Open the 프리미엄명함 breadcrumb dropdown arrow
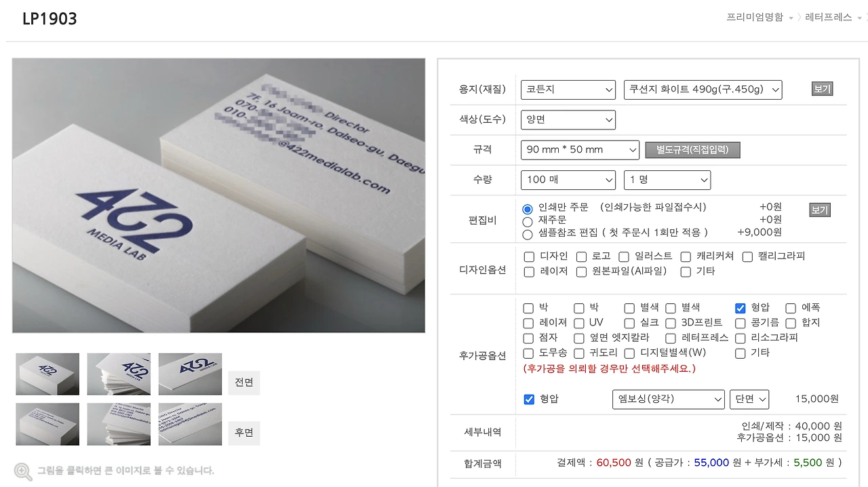 [791, 18]
